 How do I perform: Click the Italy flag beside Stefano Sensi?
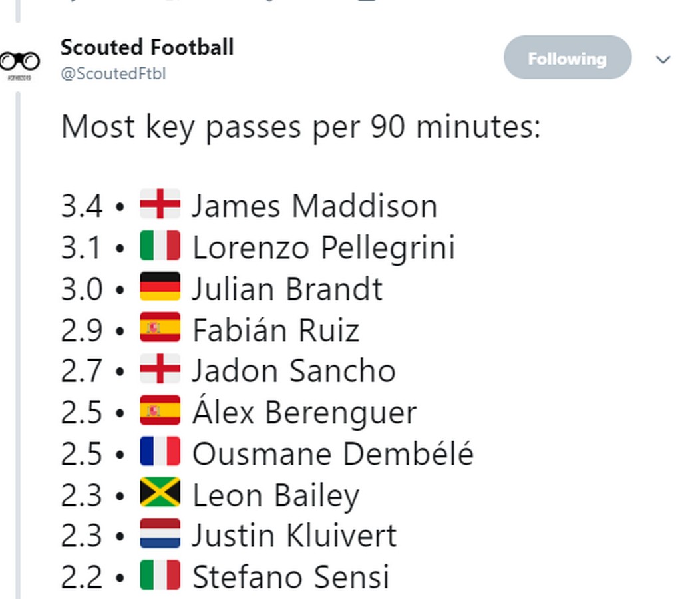pyautogui.click(x=160, y=576)
